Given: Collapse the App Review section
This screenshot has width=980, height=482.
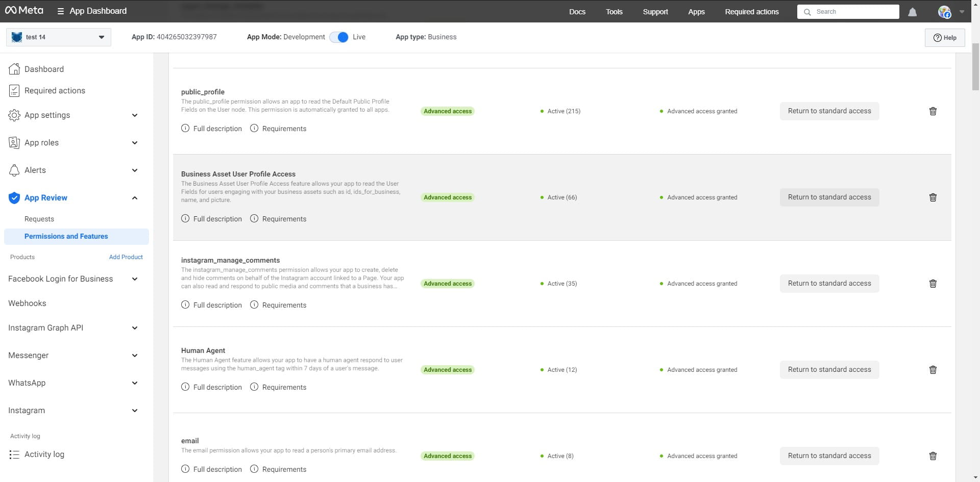Looking at the screenshot, I should point(134,198).
